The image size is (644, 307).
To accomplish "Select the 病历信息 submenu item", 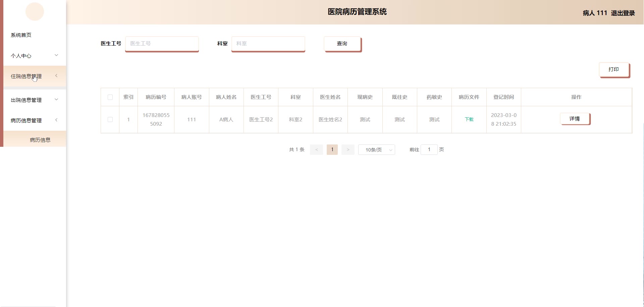I will [x=40, y=140].
